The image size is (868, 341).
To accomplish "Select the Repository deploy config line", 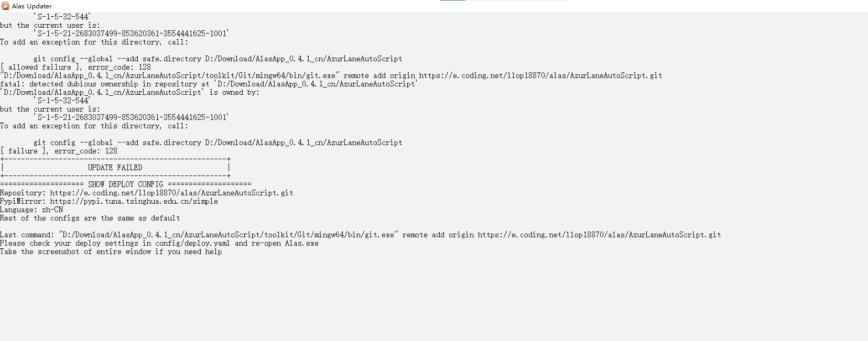I will coord(147,192).
